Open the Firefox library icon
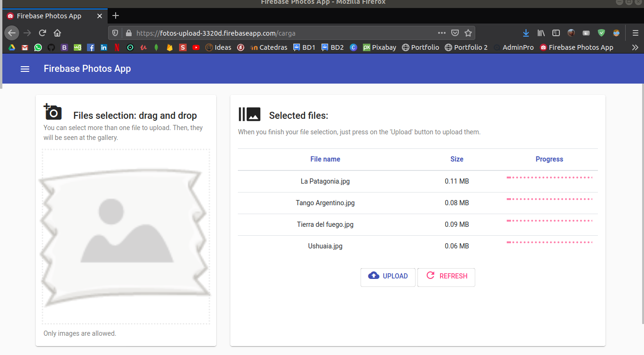The height and width of the screenshot is (355, 644). [541, 33]
